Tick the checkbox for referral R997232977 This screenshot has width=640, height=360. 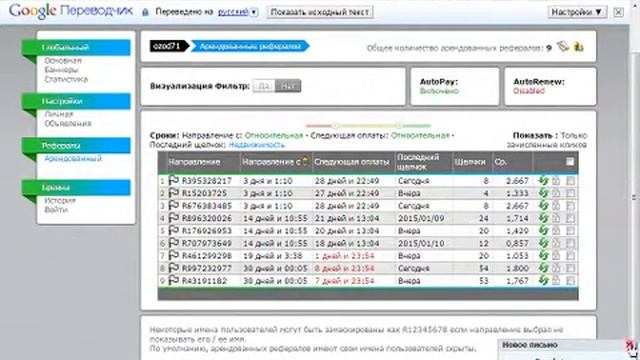[x=570, y=268]
